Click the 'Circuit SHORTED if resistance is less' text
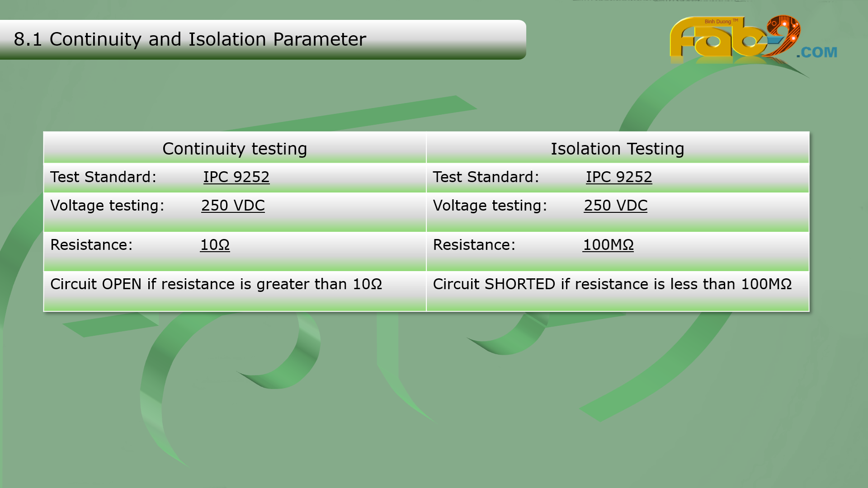Screen dimensions: 868x488 point(612,284)
